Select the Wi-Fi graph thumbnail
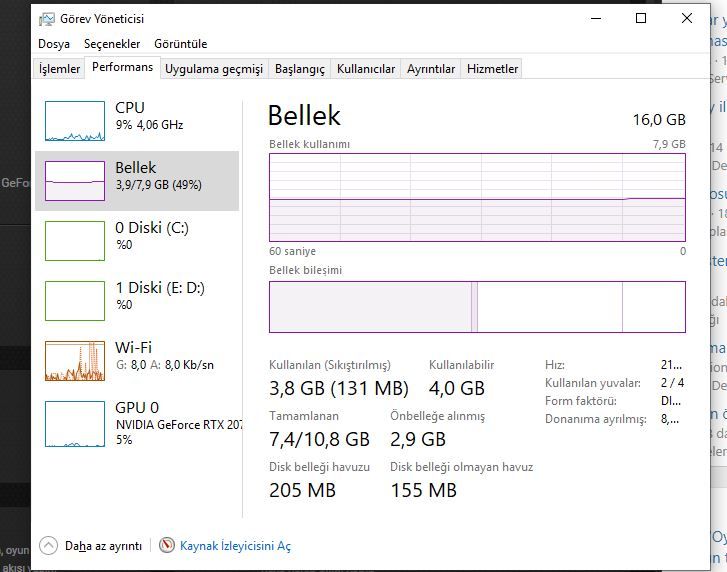Screen dimensions: 727x572 (74, 361)
